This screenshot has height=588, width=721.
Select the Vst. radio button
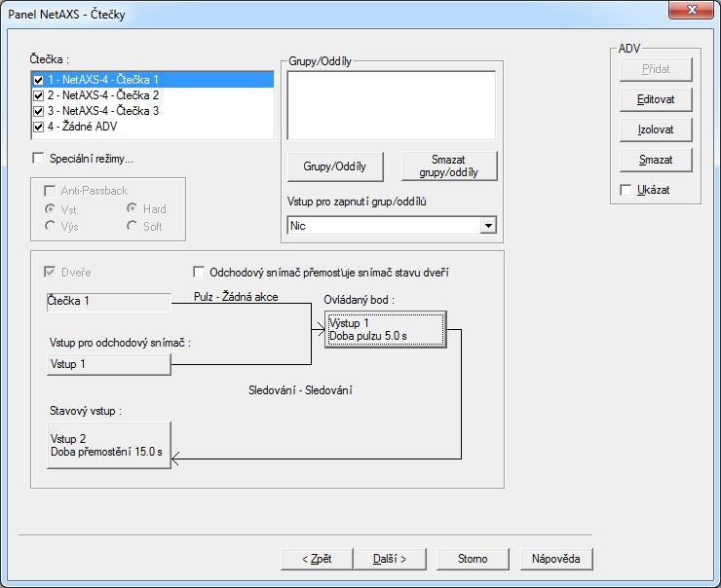(50, 209)
